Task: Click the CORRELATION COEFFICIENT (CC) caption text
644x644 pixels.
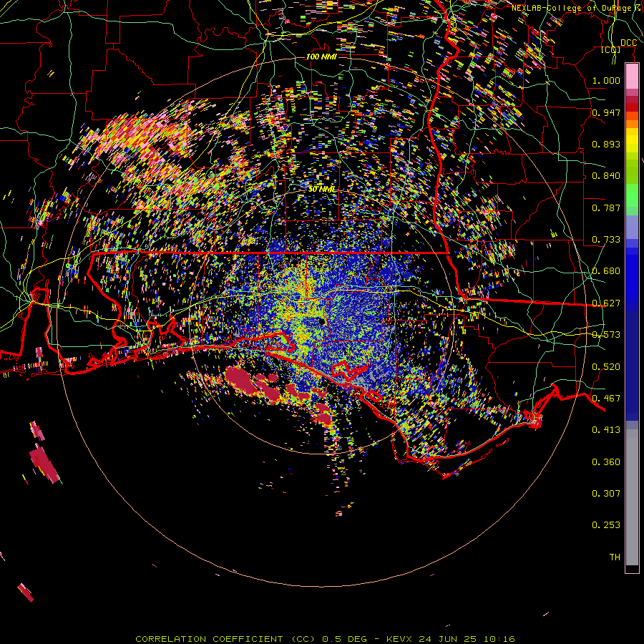Action: tap(225, 639)
